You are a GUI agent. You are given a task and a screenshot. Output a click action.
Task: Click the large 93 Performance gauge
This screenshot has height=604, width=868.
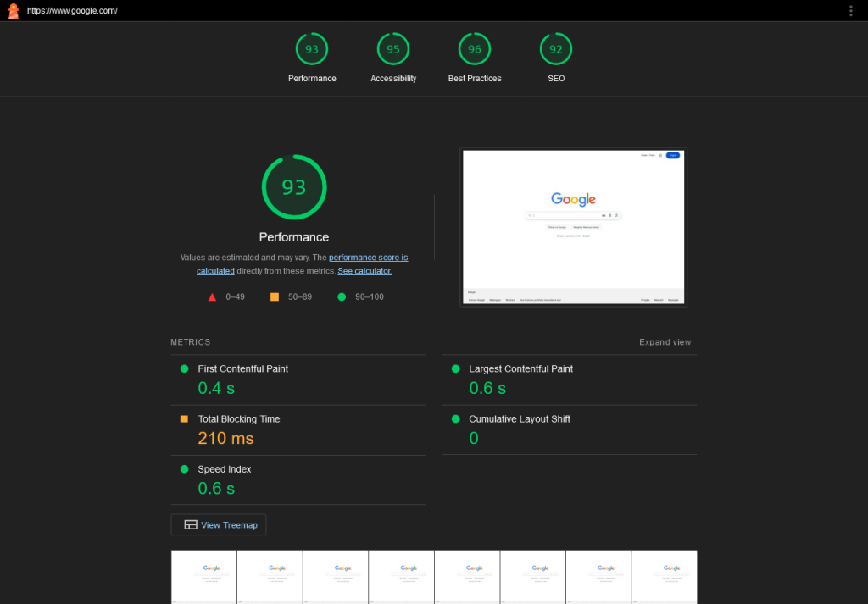click(294, 187)
